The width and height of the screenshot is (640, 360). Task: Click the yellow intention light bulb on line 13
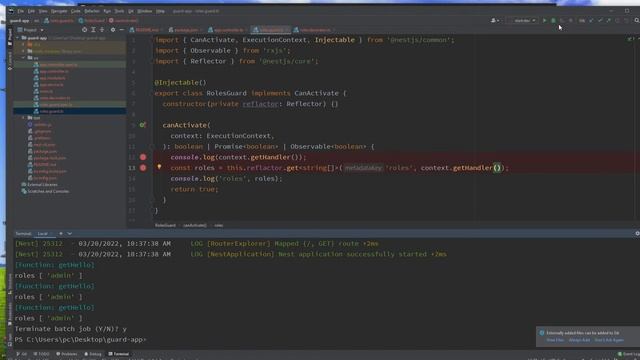159,167
